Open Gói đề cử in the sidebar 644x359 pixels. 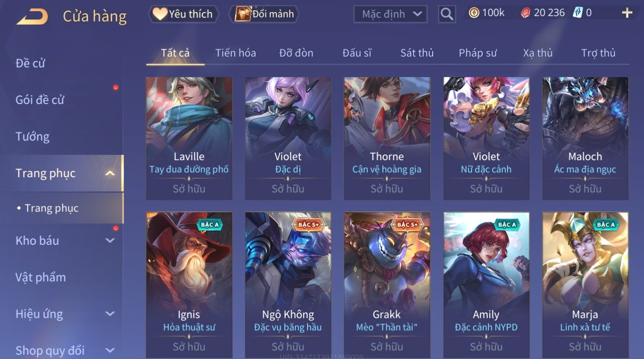tap(40, 100)
